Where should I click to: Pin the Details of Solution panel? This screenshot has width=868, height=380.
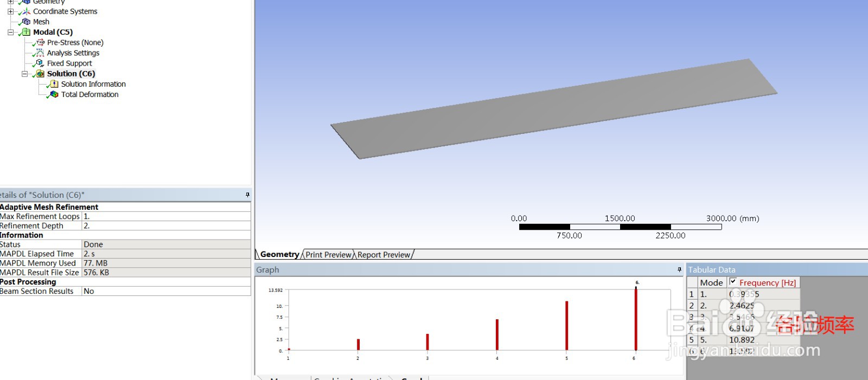tap(247, 195)
